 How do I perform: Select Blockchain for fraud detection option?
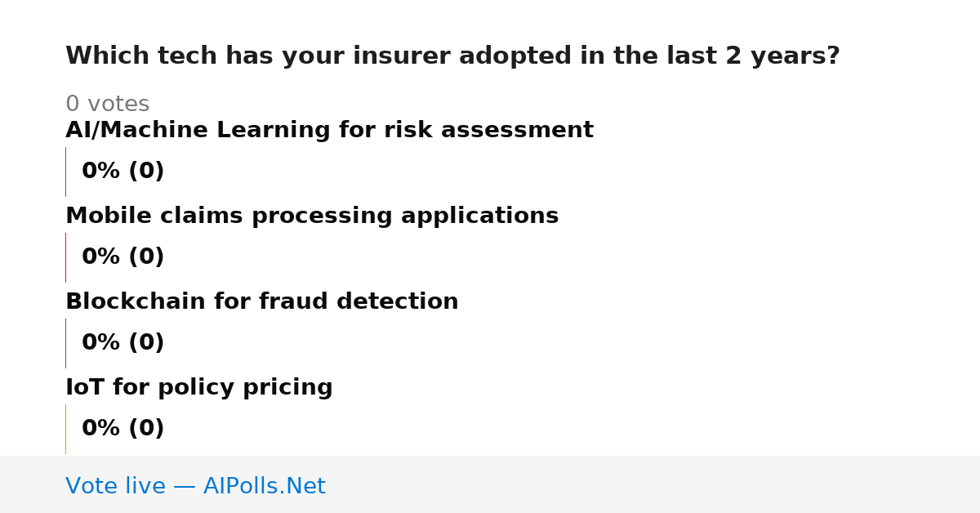(x=261, y=302)
